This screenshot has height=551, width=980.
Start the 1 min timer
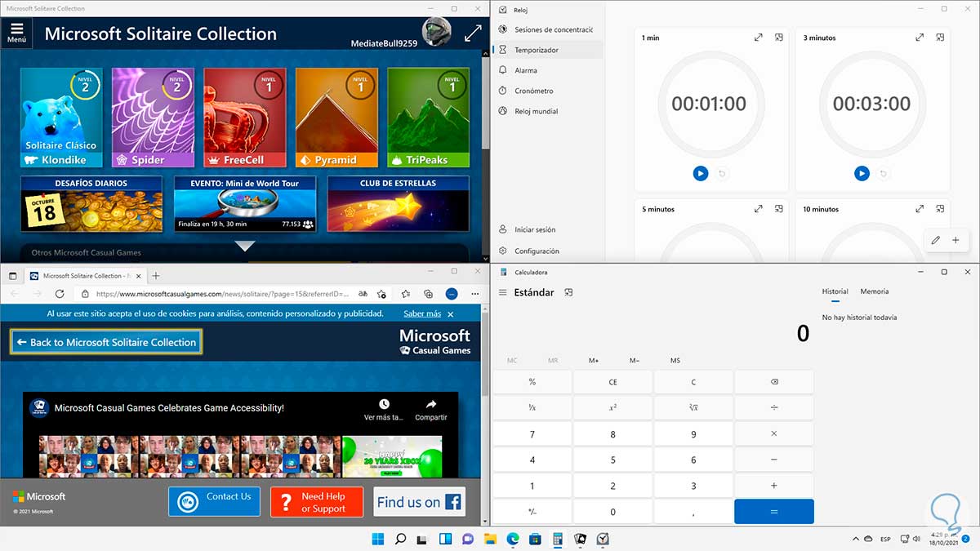700,173
